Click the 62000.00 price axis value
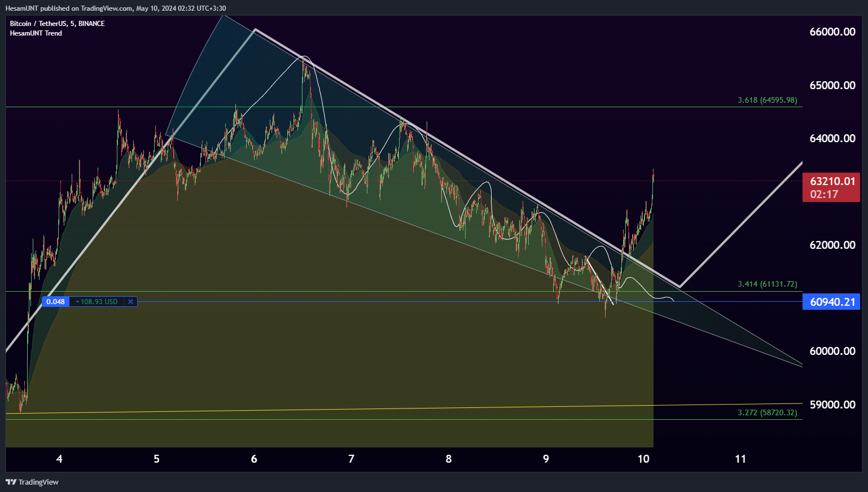 point(832,245)
